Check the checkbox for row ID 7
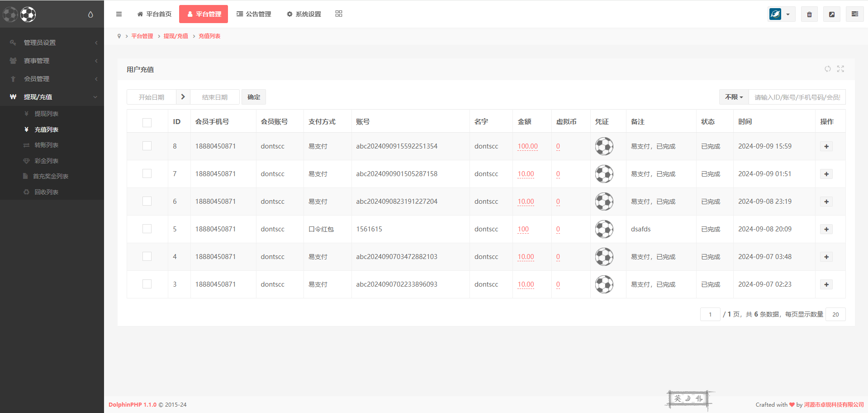The height and width of the screenshot is (413, 868). pyautogui.click(x=147, y=174)
